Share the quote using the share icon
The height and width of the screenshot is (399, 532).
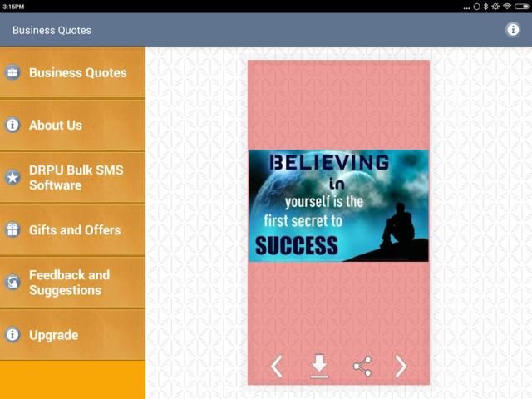[362, 366]
